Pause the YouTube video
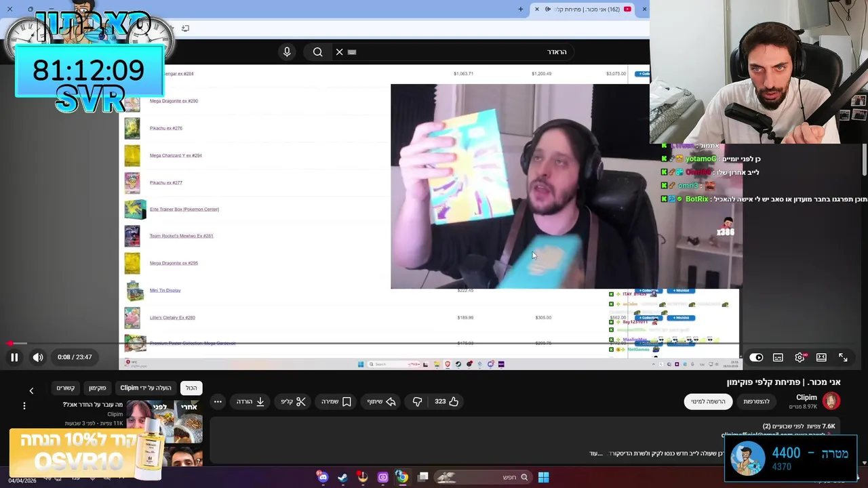 [x=14, y=357]
